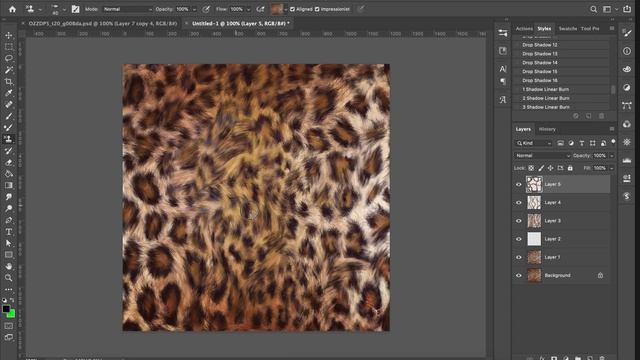
Task: Select the Eyedropper tool
Action: 9,93
